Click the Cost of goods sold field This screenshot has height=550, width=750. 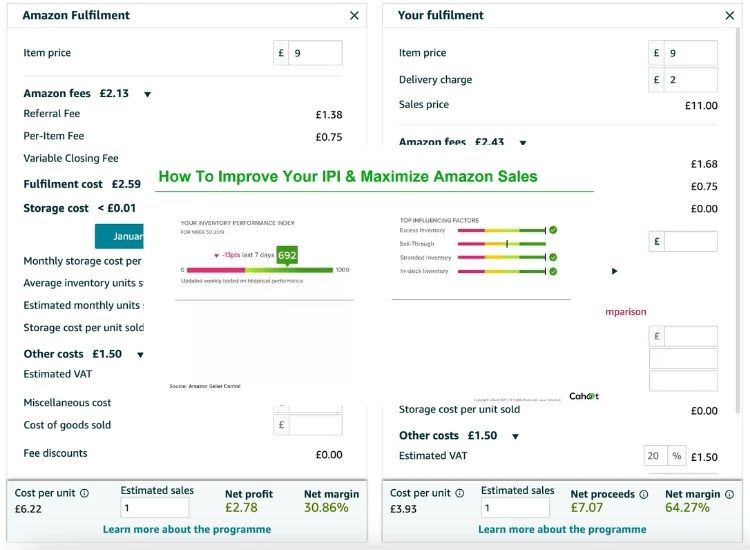(x=315, y=425)
